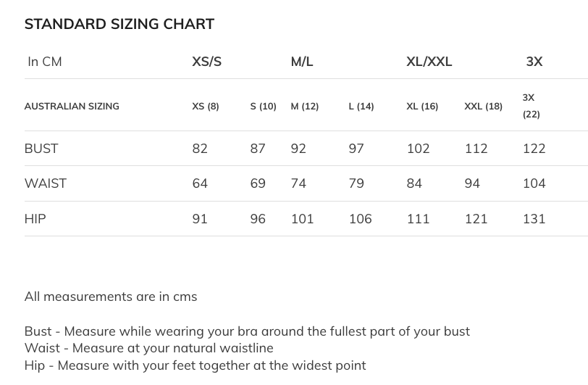Viewport: 588px width, 385px height.
Task: Select bust measurement 122 for size 3X
Action: click(534, 148)
